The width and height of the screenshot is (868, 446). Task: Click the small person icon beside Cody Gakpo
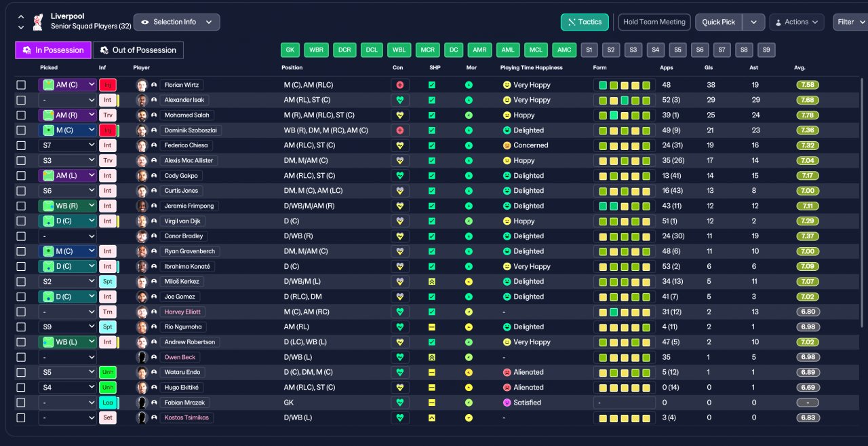click(x=154, y=176)
